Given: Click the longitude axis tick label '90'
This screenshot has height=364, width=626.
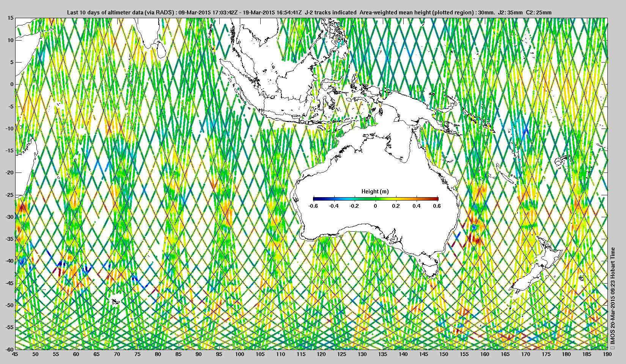Looking at the screenshot, I should [x=199, y=354].
